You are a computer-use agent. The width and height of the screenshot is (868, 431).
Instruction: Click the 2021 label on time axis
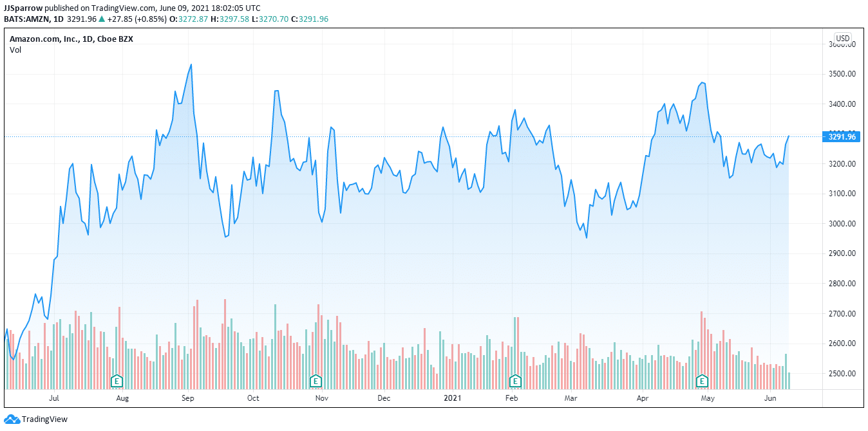pyautogui.click(x=453, y=398)
